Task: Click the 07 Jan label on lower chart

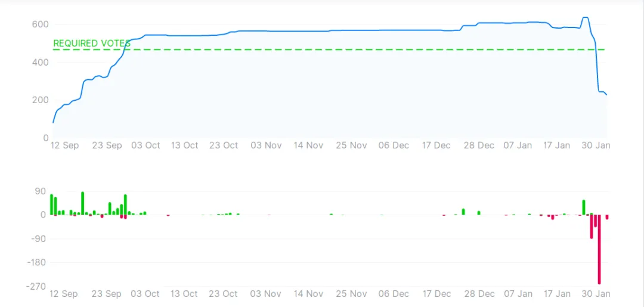Action: point(518,294)
